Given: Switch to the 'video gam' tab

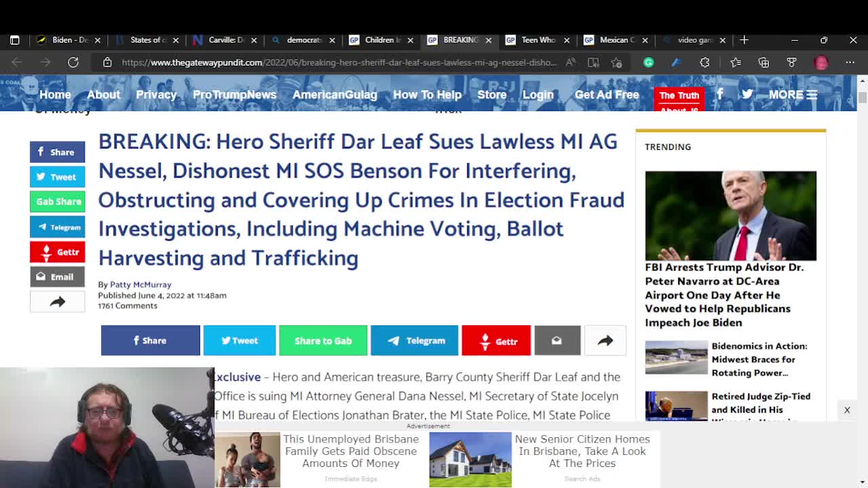Looking at the screenshot, I should point(694,40).
